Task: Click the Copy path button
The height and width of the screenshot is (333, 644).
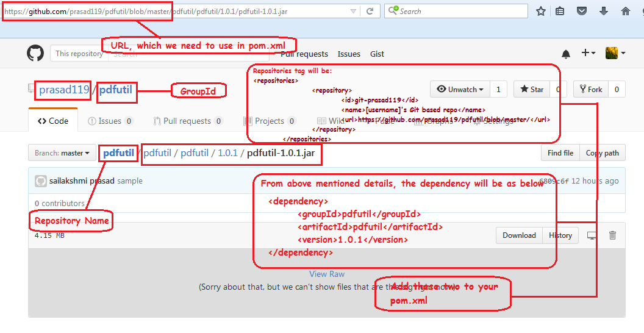Action: coord(603,152)
